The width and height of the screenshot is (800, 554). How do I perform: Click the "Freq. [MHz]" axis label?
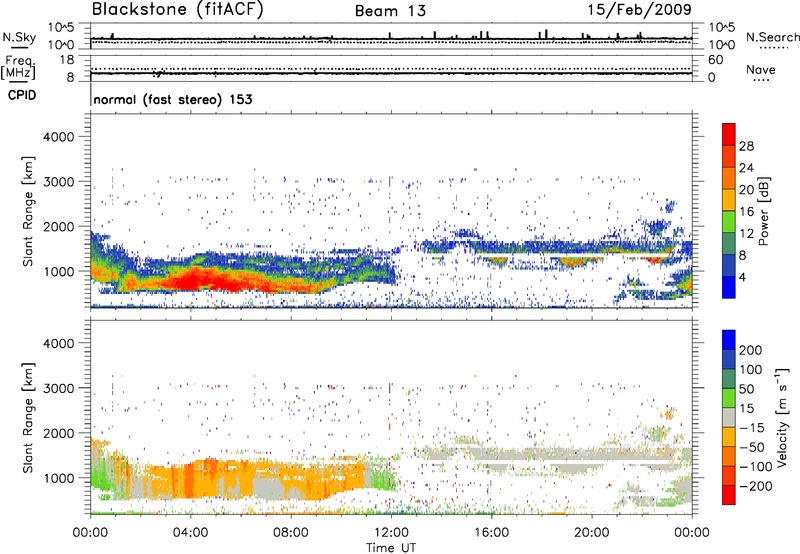point(18,67)
